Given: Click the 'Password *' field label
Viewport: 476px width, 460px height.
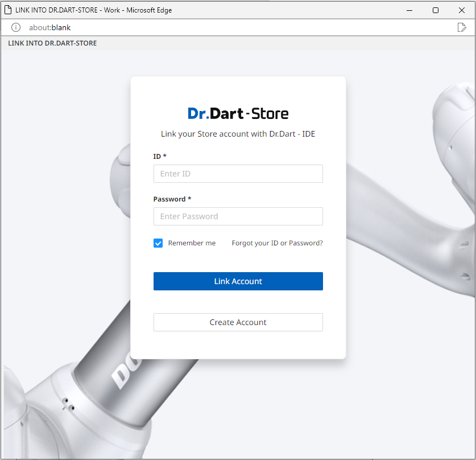Looking at the screenshot, I should click(x=172, y=199).
